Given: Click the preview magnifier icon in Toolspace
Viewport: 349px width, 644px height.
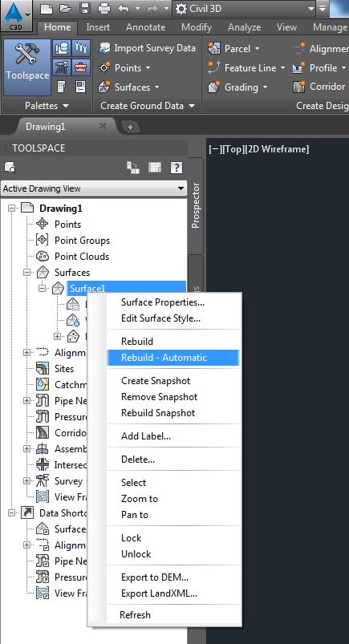Looking at the screenshot, I should [x=10, y=167].
